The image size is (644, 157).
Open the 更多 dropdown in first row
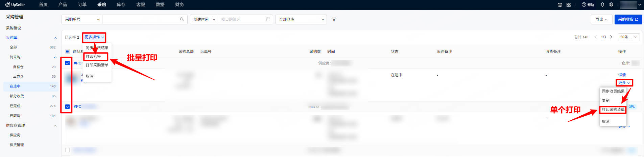[x=624, y=83]
